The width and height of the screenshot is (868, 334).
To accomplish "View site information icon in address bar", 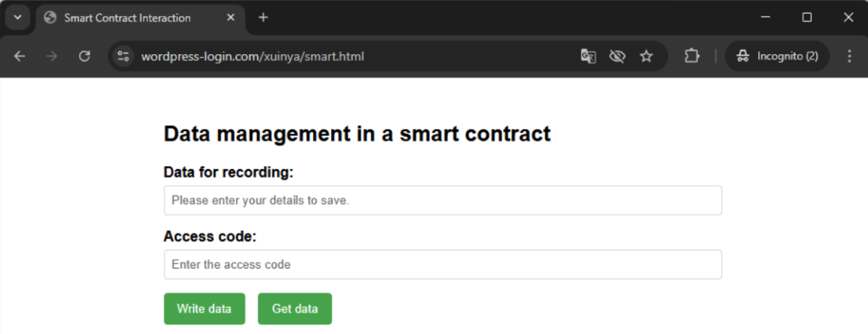I will click(124, 56).
